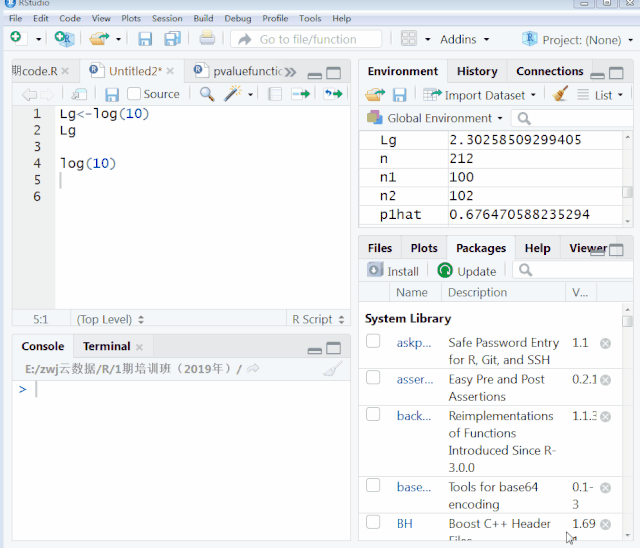Open BH package link

[x=404, y=524]
